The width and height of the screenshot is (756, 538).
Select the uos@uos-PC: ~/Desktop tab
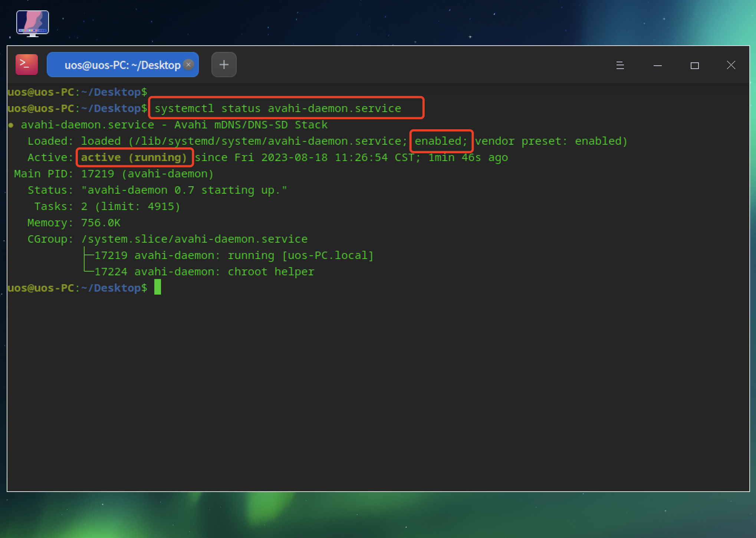coord(122,65)
